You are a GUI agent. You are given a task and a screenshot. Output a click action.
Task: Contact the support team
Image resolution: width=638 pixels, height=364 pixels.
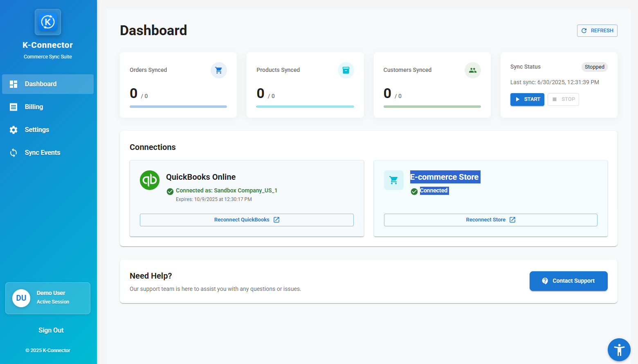568,281
